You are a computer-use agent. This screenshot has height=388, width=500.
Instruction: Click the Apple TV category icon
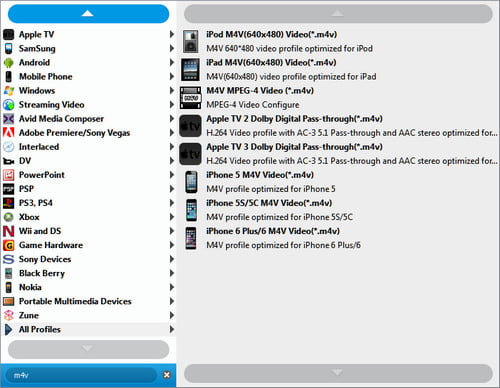(x=9, y=34)
